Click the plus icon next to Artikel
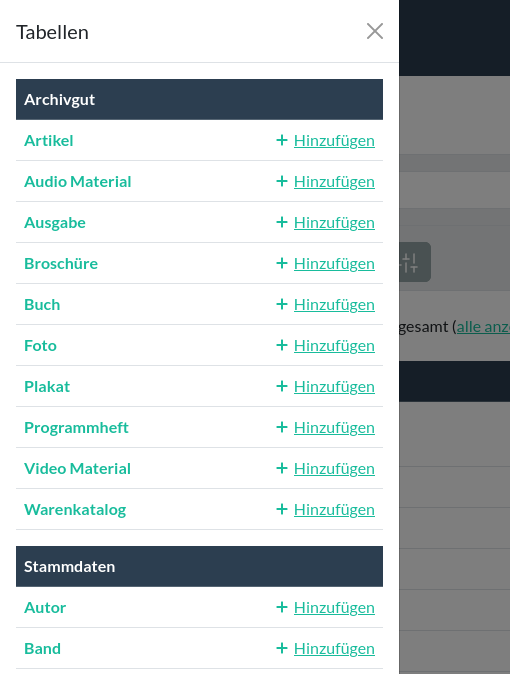The height and width of the screenshot is (674, 510). tap(282, 140)
